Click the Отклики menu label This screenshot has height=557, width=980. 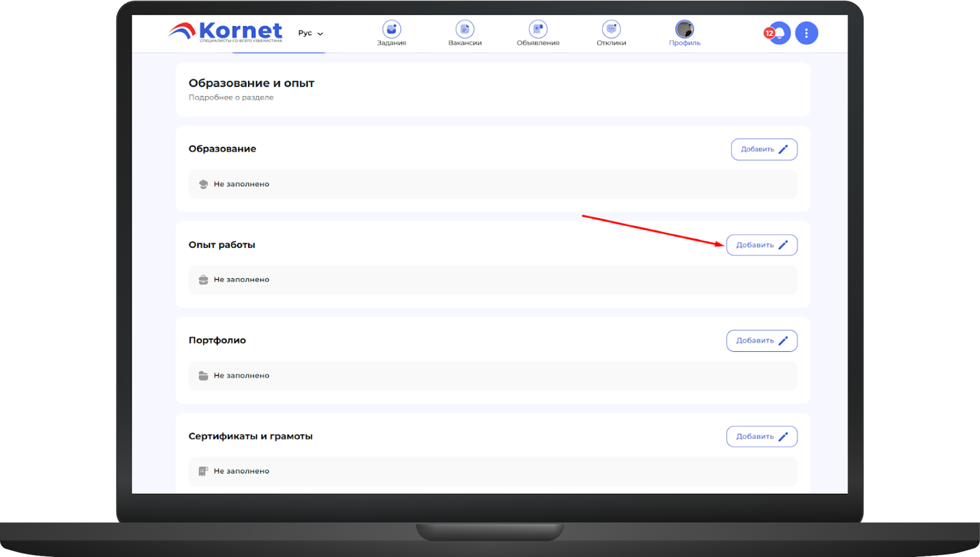tap(611, 43)
